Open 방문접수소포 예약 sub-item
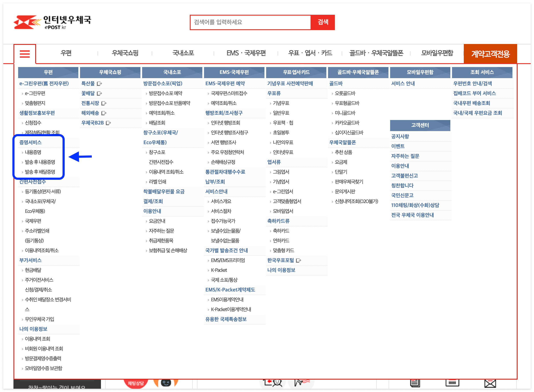Image resolution: width=534 pixels, height=392 pixels. 165,94
